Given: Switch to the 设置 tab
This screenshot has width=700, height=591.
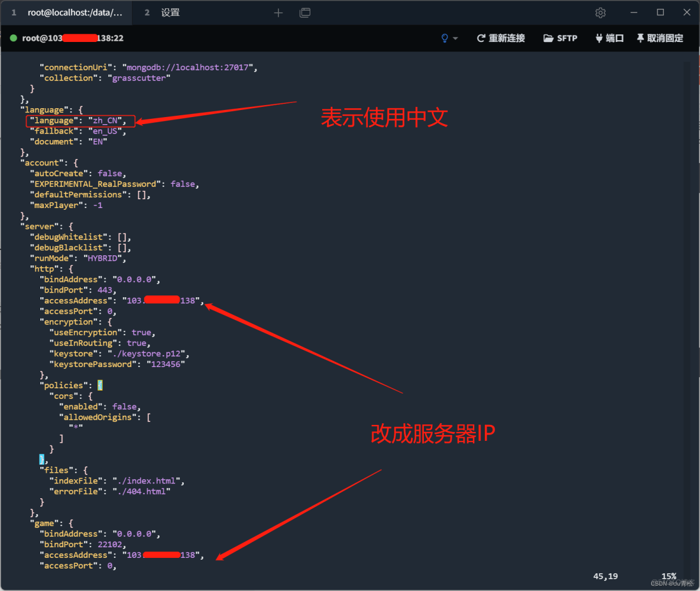Looking at the screenshot, I should pos(170,12).
